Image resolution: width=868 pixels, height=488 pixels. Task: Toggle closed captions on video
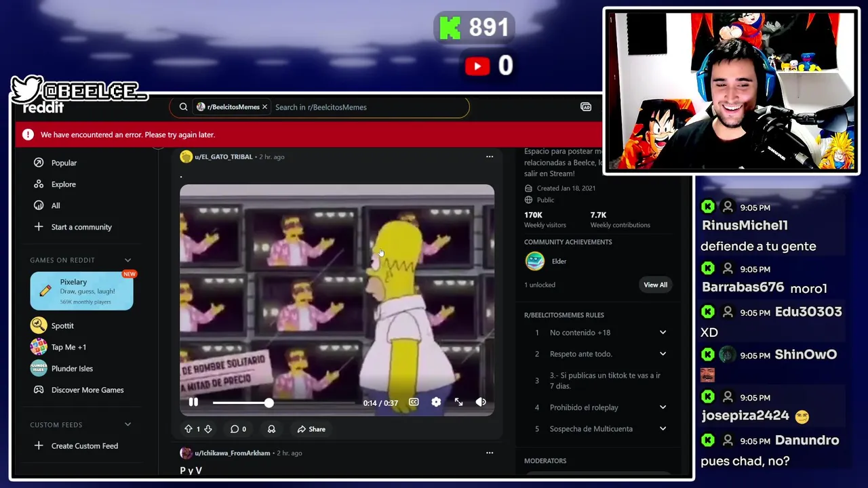414,402
